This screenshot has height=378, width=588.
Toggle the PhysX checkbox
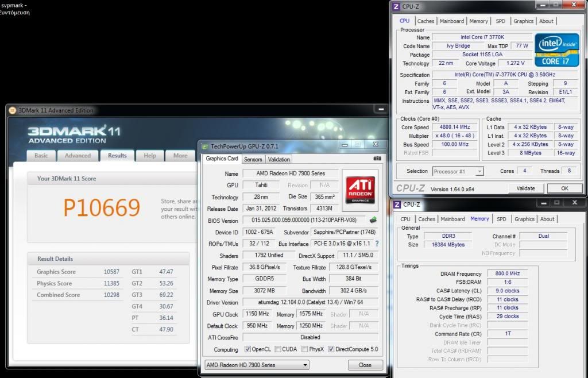[x=304, y=349]
